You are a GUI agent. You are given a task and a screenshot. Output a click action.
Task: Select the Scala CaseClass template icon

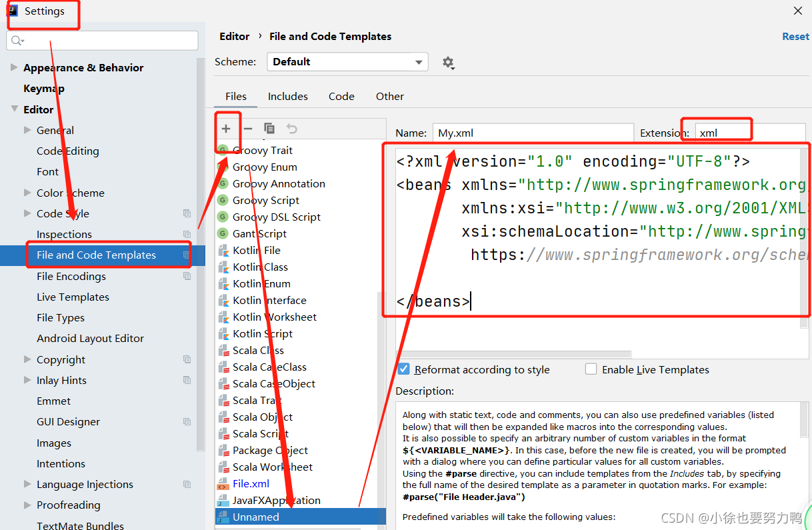[x=223, y=367]
